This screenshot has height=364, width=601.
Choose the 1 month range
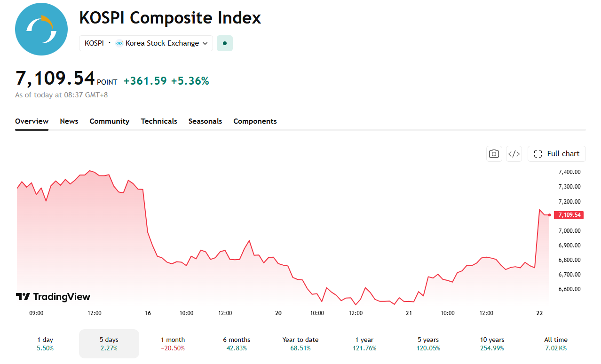[x=173, y=344]
